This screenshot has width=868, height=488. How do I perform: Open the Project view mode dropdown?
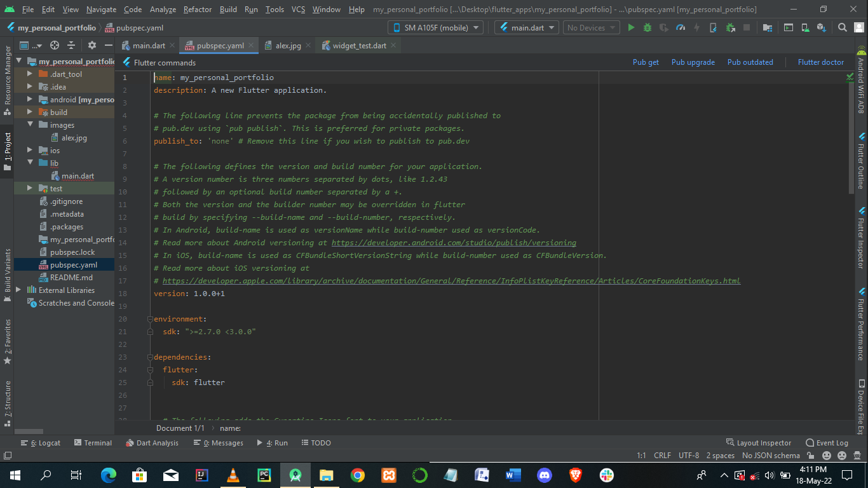[31, 45]
